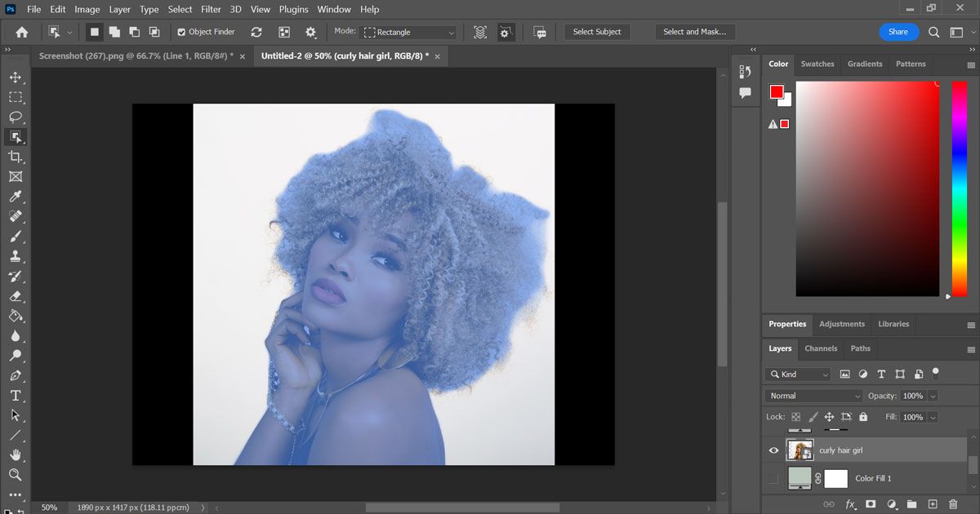The height and width of the screenshot is (514, 980).
Task: Toggle Lock all for the layer
Action: pyautogui.click(x=863, y=417)
